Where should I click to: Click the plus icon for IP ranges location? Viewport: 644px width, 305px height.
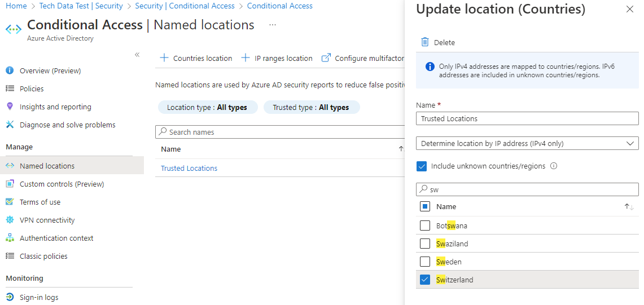click(x=245, y=58)
